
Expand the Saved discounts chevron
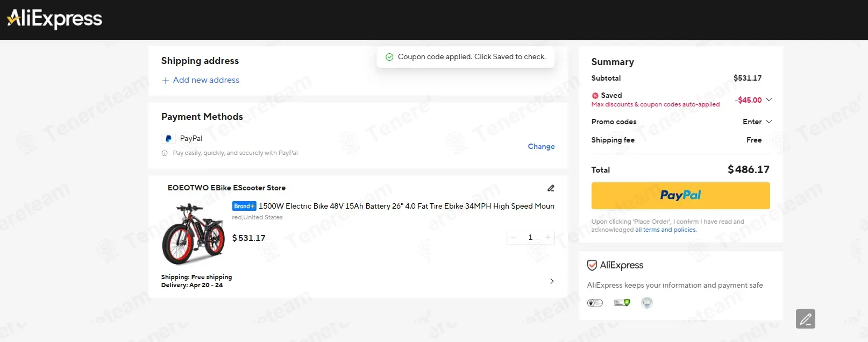pos(769,99)
